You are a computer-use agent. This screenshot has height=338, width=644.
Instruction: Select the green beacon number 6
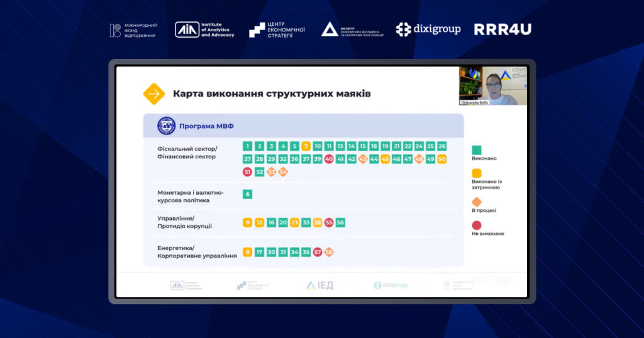248,194
